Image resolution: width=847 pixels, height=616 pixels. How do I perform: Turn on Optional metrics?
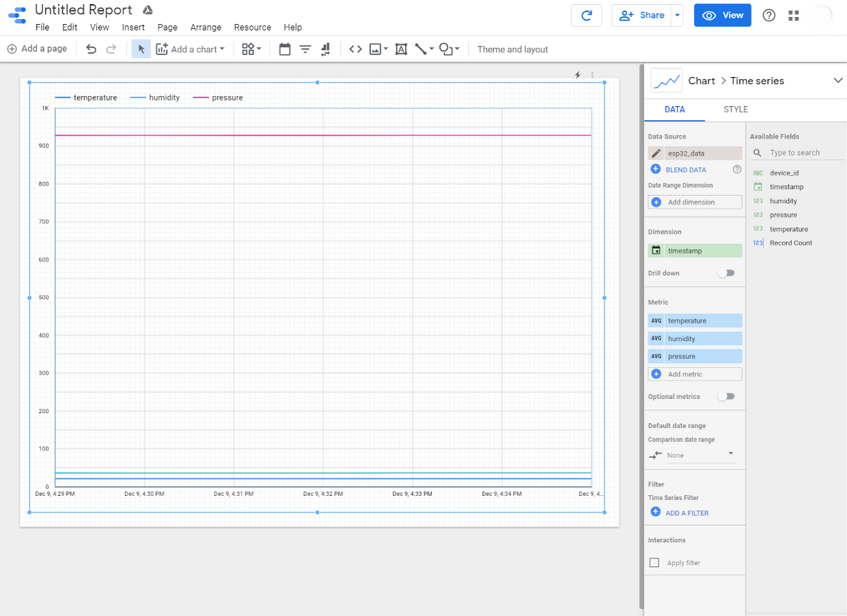pos(727,396)
